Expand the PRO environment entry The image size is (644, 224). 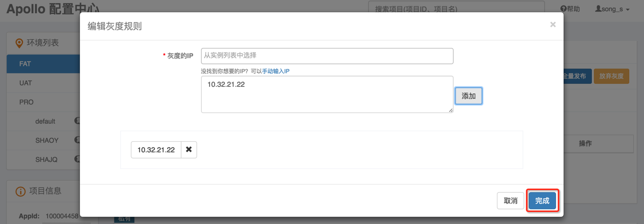pos(26,102)
